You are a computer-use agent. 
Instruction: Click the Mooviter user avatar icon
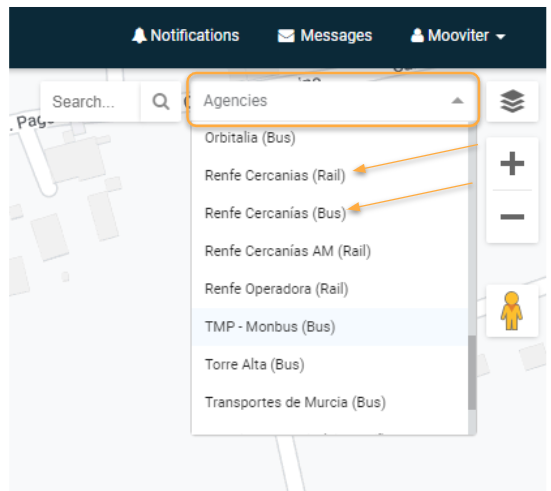coord(417,35)
